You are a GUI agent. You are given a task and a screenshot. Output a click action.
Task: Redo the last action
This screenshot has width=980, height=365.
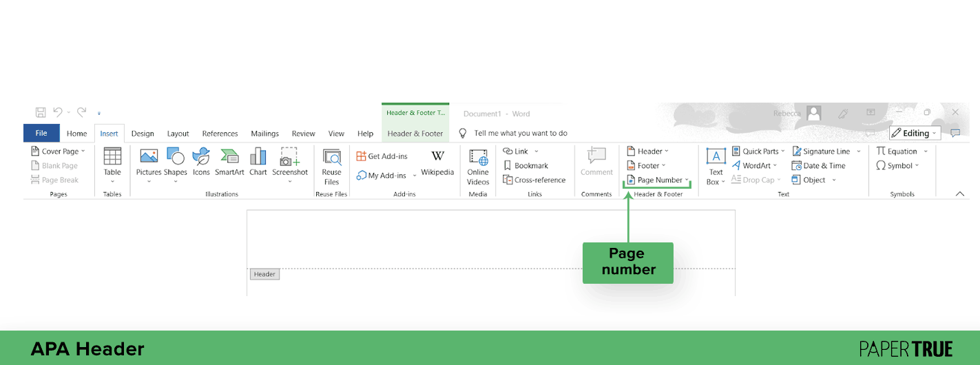tap(82, 112)
